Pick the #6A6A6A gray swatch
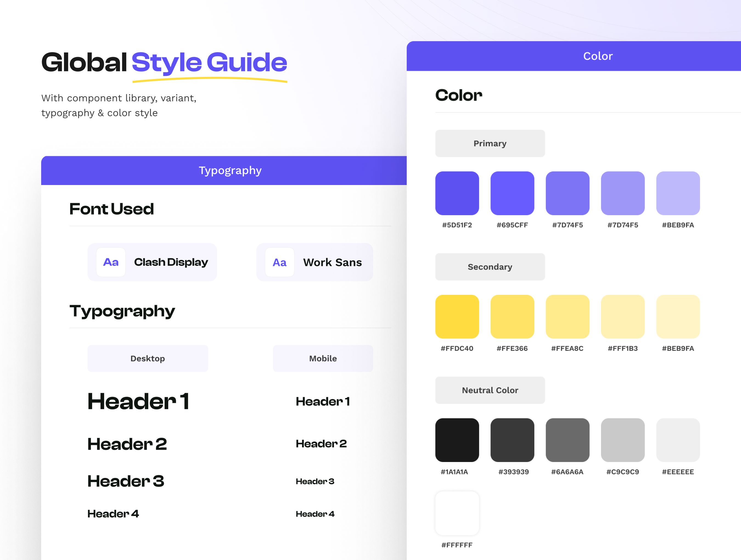 click(567, 440)
